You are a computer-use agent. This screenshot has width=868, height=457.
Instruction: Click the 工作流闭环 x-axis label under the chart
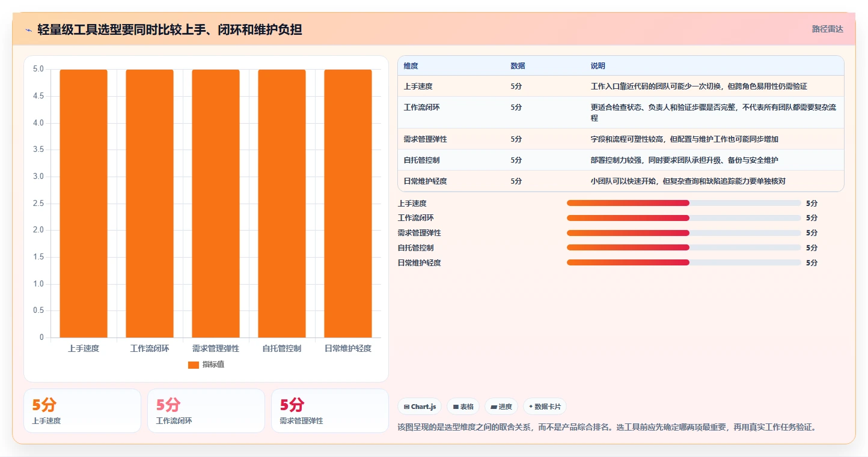click(150, 348)
